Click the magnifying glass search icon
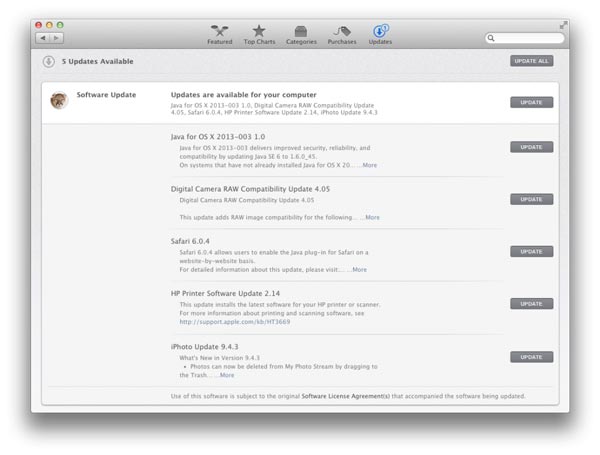 (x=491, y=38)
